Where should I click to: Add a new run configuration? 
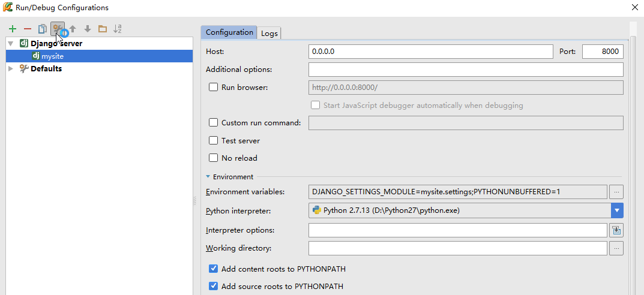13,29
